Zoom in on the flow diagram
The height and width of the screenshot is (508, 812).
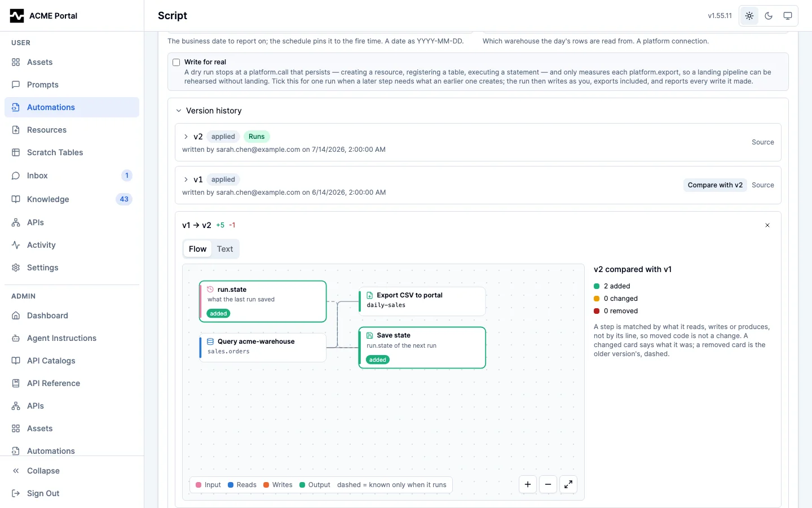pyautogui.click(x=528, y=484)
